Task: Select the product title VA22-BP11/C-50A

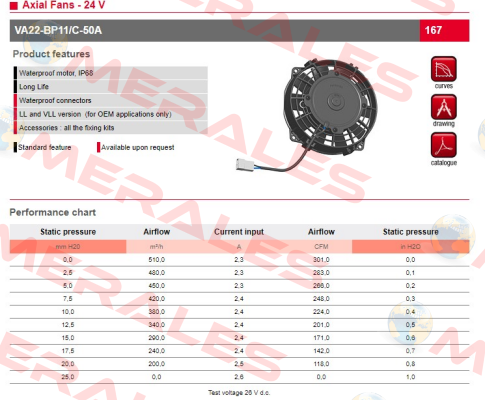Action: coord(58,30)
